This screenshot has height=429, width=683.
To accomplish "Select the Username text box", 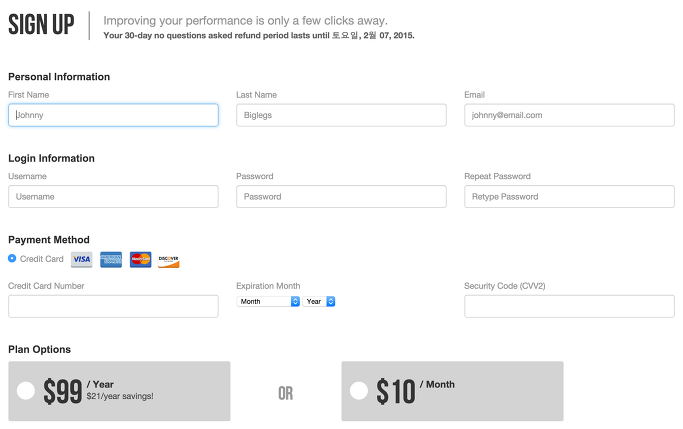I will (113, 196).
